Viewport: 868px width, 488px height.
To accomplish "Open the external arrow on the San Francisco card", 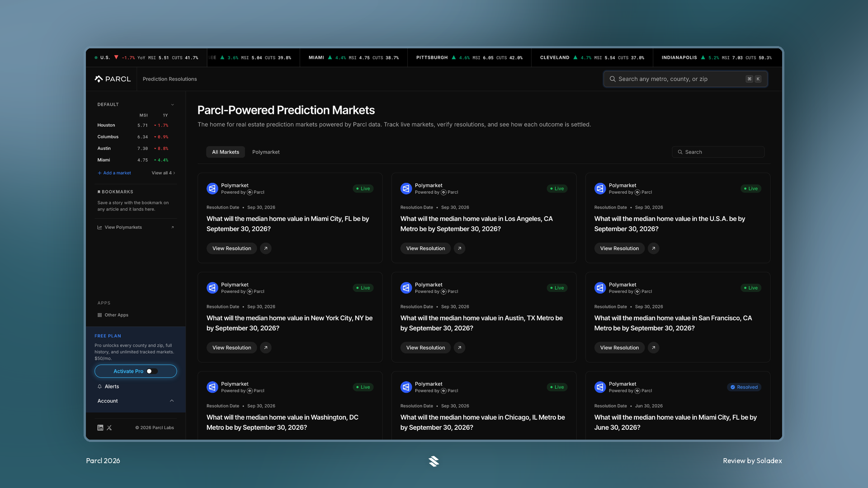I will coord(653,348).
